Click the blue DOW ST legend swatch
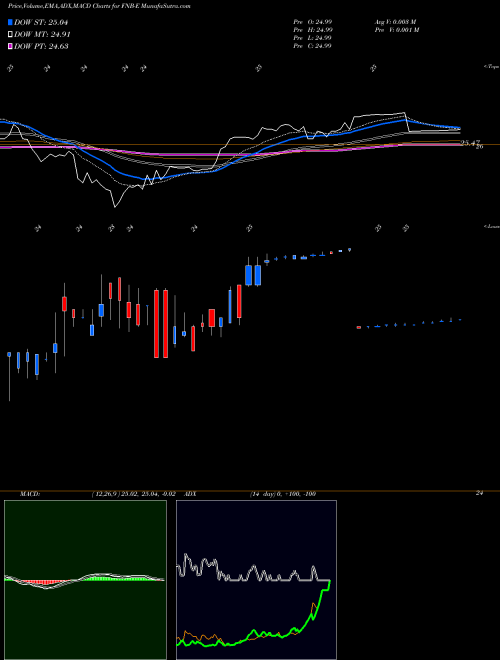500x660 pixels. [x=10, y=22]
